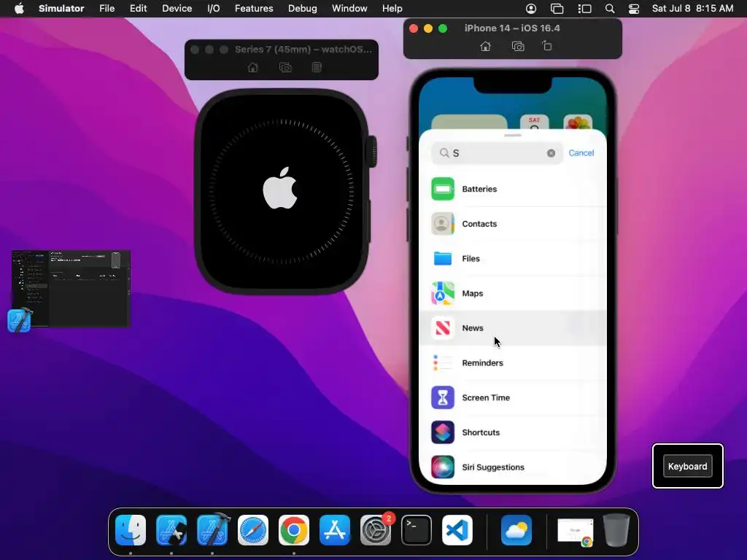Open the Apple menu
Screen dimensions: 747x560
pyautogui.click(x=19, y=9)
